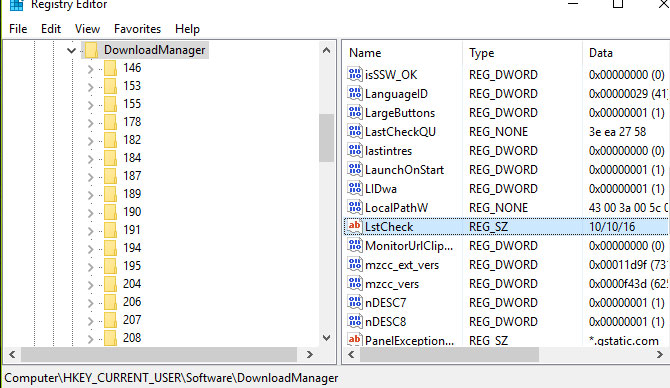
Task: Click the isSSW_OK value icon
Action: (x=355, y=74)
